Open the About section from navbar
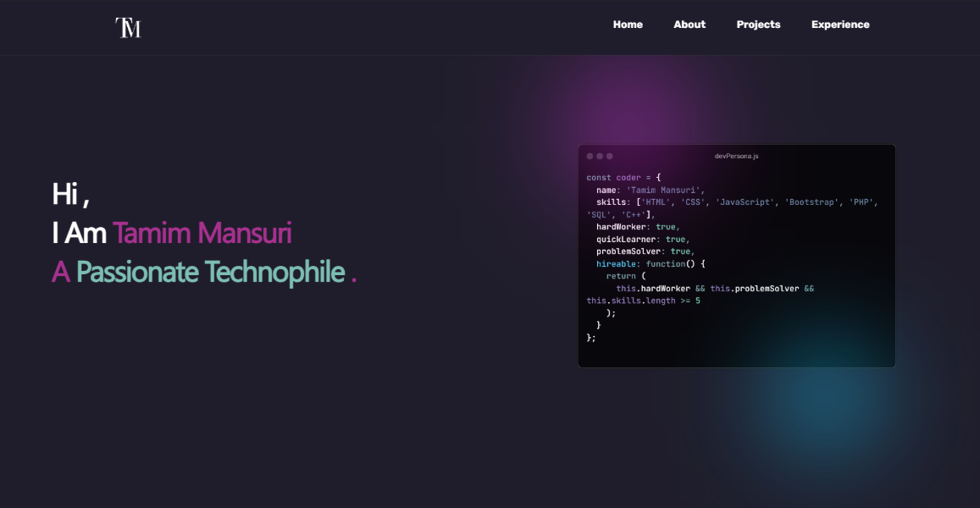The height and width of the screenshot is (508, 980). [689, 25]
